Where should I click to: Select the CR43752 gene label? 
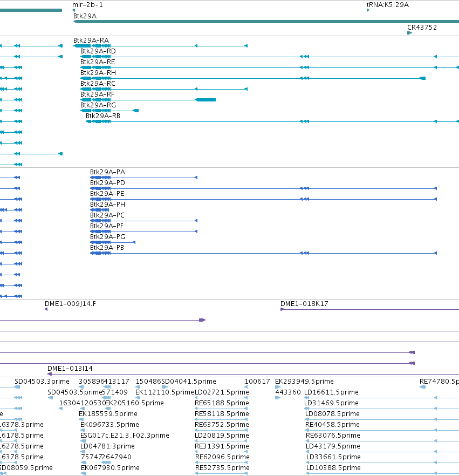click(x=422, y=28)
